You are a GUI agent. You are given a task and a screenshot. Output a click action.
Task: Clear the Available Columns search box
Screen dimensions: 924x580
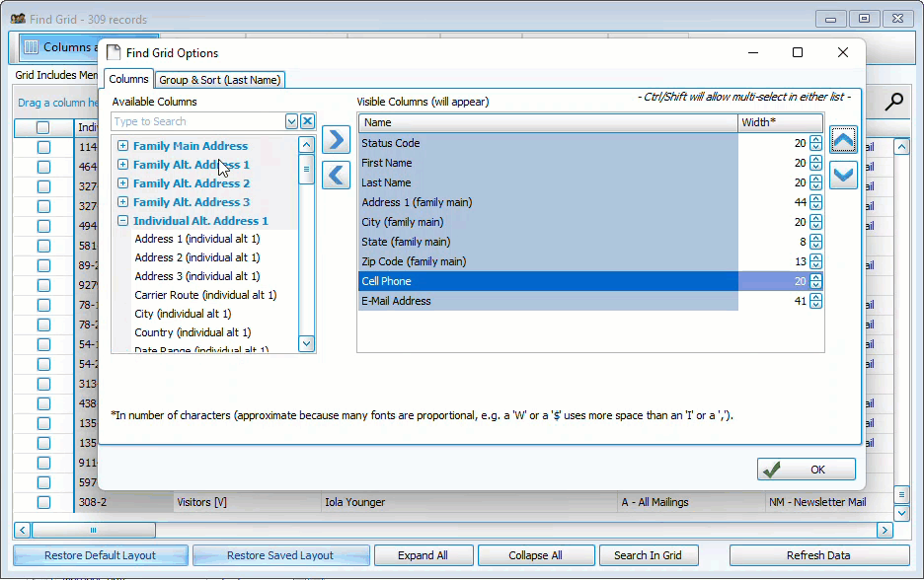[307, 121]
